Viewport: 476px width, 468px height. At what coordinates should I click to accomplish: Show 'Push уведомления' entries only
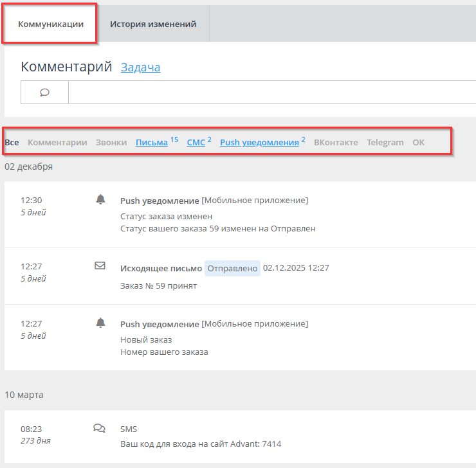pyautogui.click(x=259, y=142)
